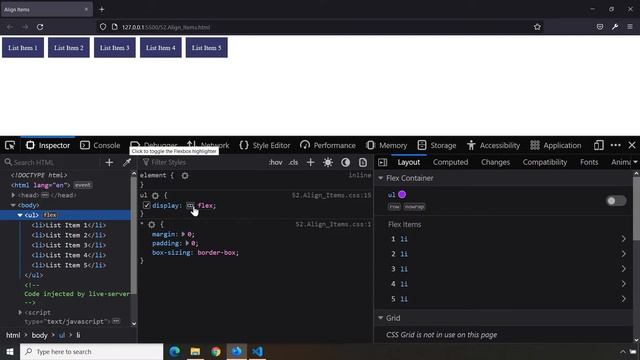The width and height of the screenshot is (640, 360).
Task: Click the event badge on html
Action: pyautogui.click(x=83, y=185)
